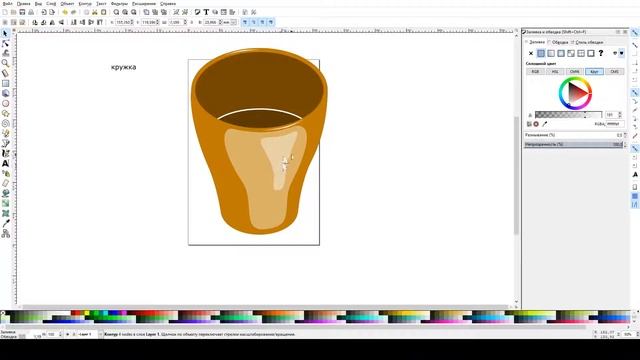Viewport: 640px width, 360px height.
Task: Adjust the Y coordinate stepper
Action: pos(158,22)
